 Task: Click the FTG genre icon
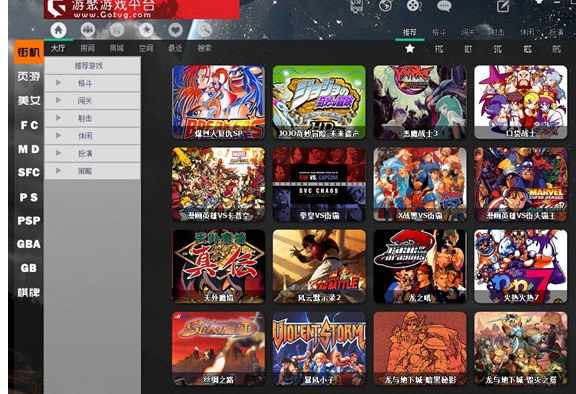[439, 49]
